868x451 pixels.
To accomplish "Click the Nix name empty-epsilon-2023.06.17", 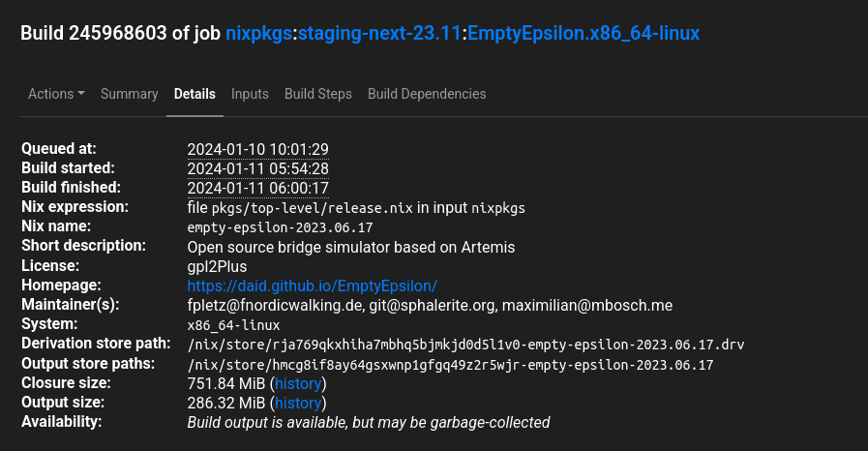I will click(280, 227).
